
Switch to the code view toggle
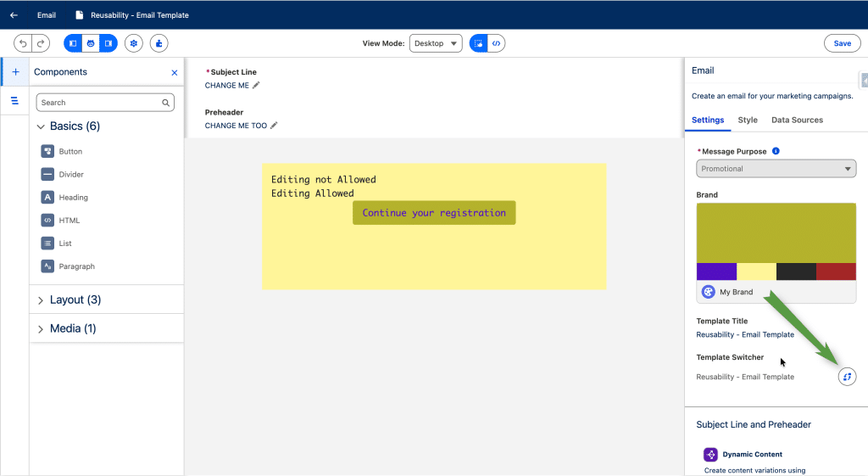(x=497, y=43)
